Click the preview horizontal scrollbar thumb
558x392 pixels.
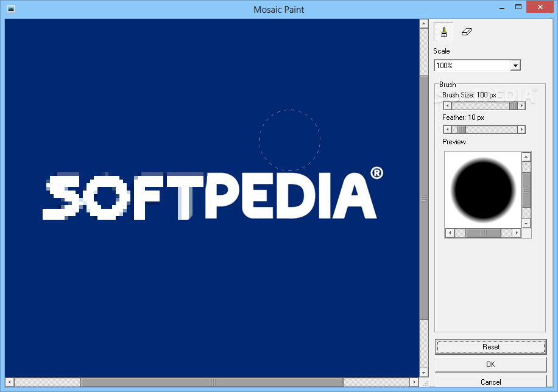pos(483,233)
